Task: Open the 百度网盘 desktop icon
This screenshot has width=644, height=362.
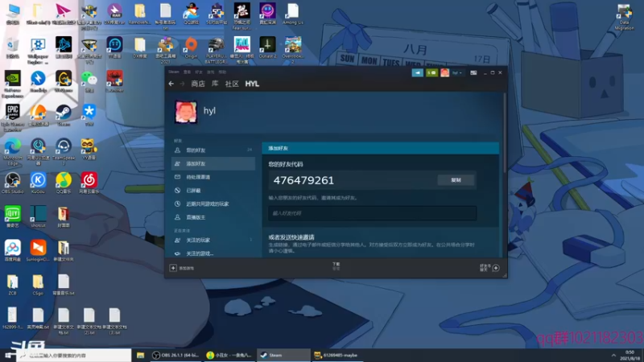Action: click(12, 251)
